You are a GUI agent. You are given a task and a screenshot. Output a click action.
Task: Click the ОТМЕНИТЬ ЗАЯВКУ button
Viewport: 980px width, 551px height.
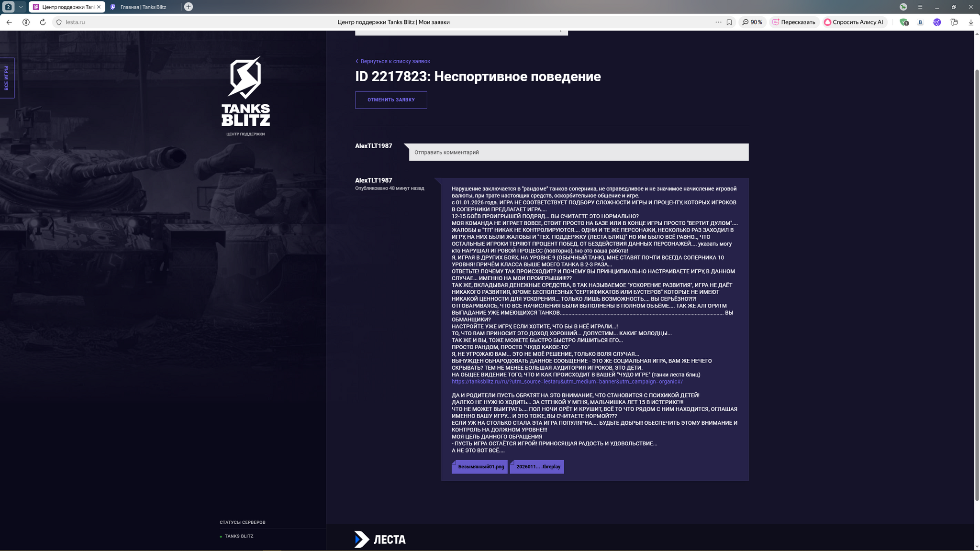coord(391,100)
